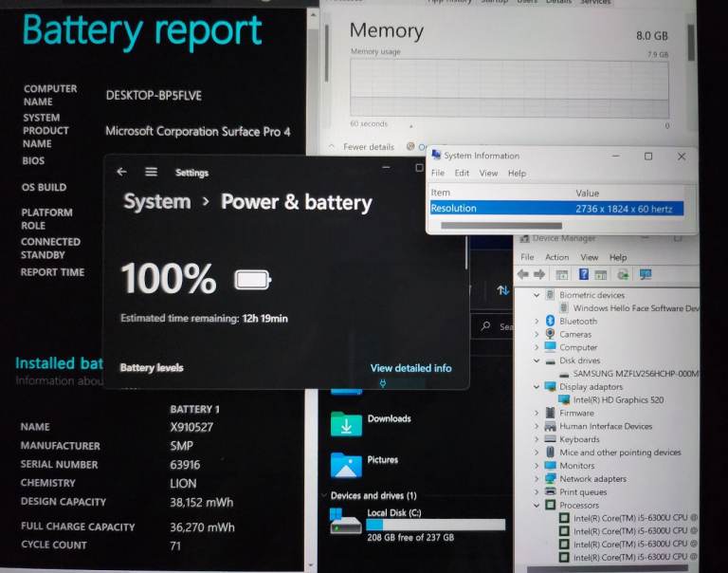Viewport: 728px width, 573px height.
Task: Click the Settings back arrow
Action: click(121, 172)
